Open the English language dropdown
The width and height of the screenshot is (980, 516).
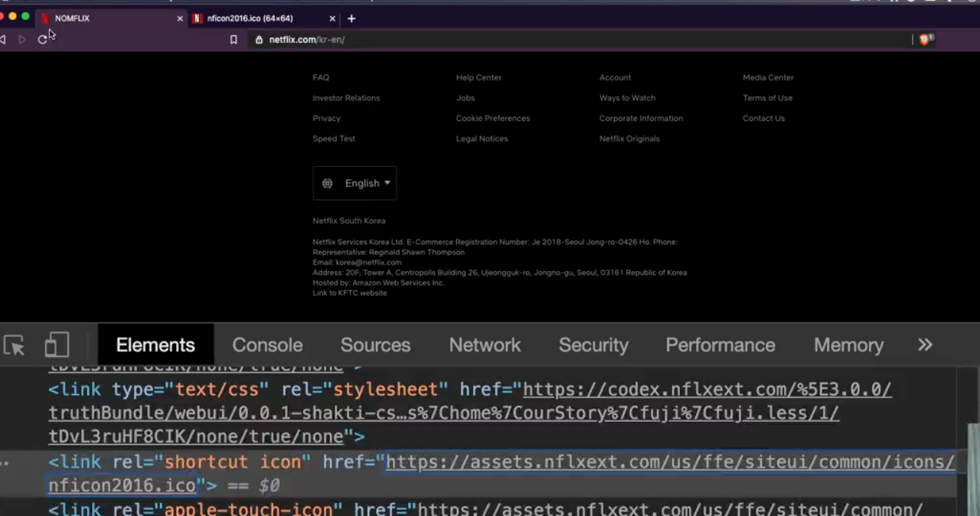click(x=354, y=183)
